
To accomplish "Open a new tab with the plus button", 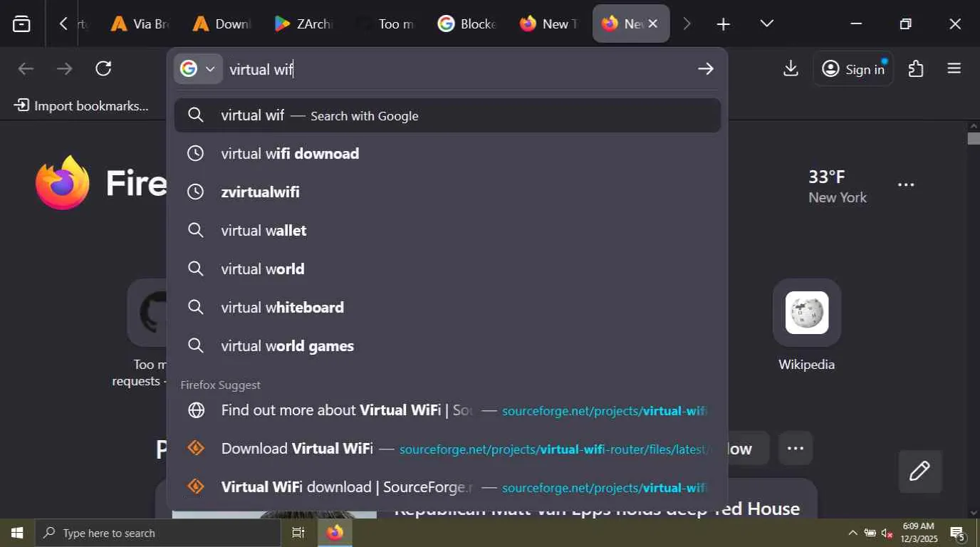I will (723, 24).
